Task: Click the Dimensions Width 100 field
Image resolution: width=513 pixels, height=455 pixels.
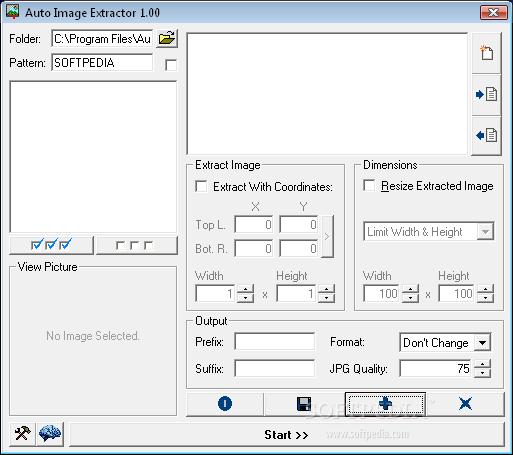Action: (x=381, y=293)
